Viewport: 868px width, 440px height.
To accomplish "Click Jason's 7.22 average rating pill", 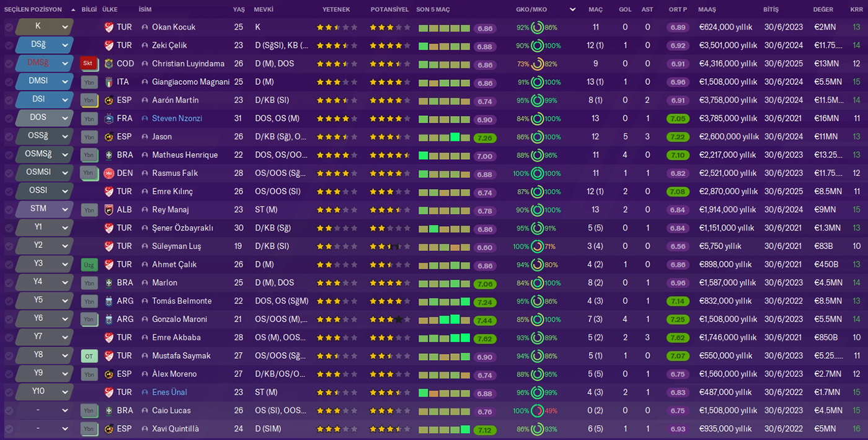I will [678, 136].
